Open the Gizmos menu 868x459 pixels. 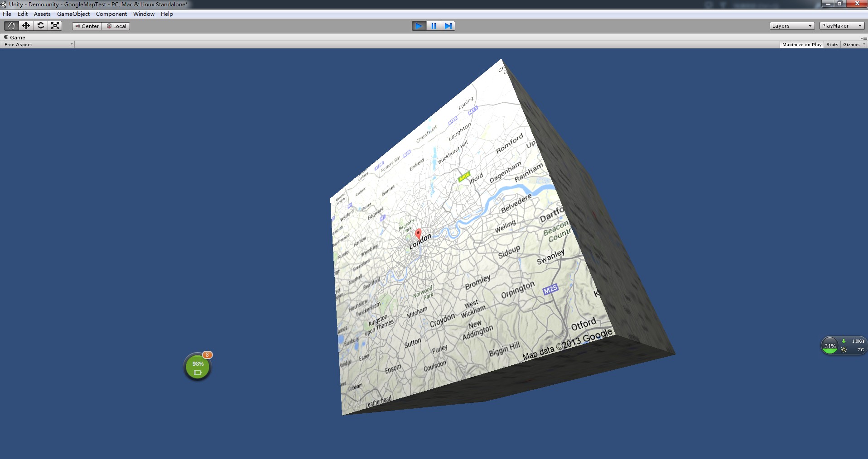click(x=854, y=44)
